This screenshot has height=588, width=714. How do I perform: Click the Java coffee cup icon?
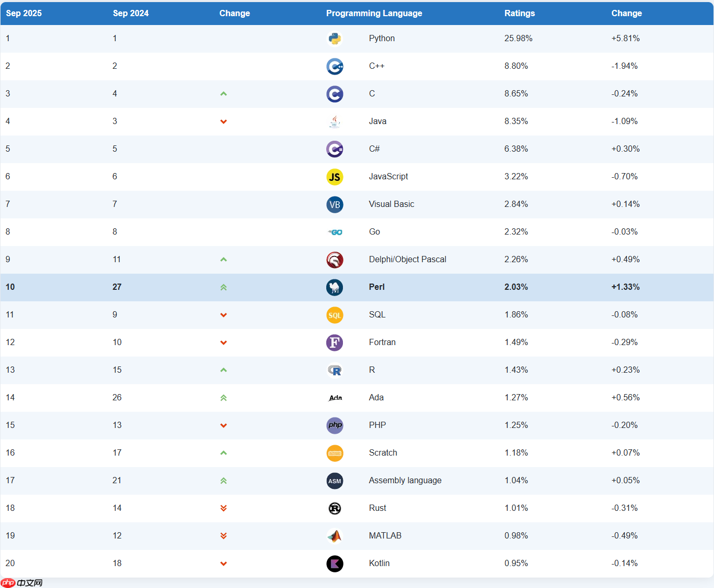click(x=335, y=121)
